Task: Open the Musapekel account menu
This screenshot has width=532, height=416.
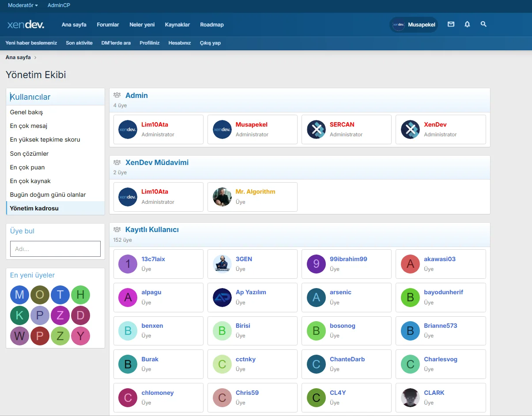Action: click(414, 25)
